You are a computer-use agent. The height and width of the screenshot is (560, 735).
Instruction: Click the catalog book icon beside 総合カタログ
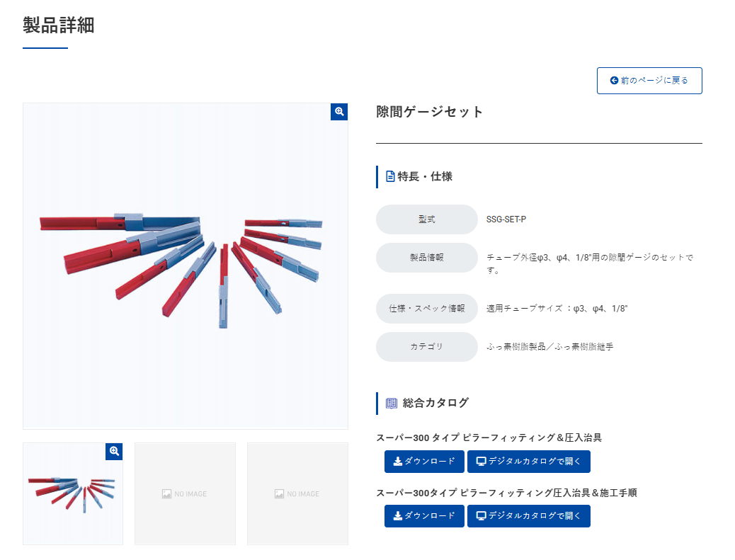(x=392, y=403)
